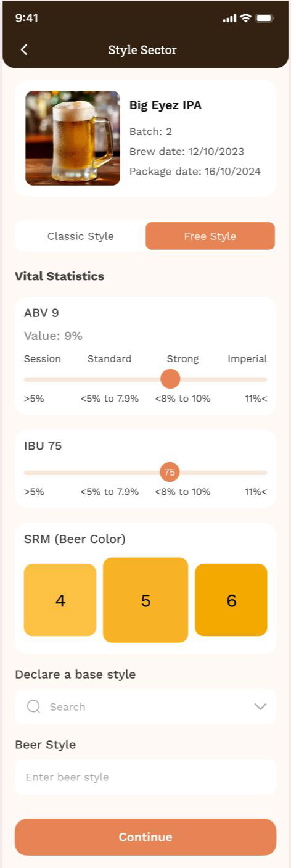Viewport: 291px width, 868px height.
Task: Tap the Big Eyez IPA title
Action: click(165, 105)
